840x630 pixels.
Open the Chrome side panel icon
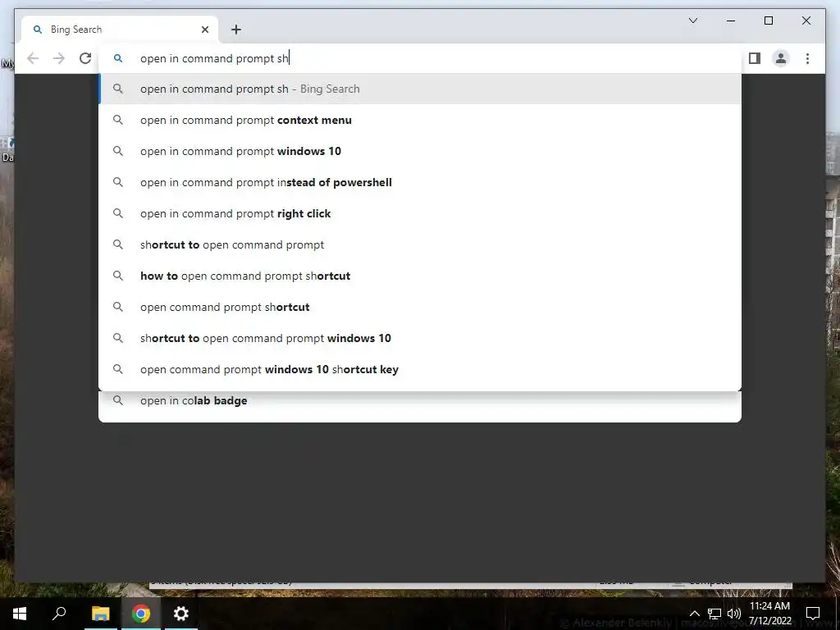point(755,58)
